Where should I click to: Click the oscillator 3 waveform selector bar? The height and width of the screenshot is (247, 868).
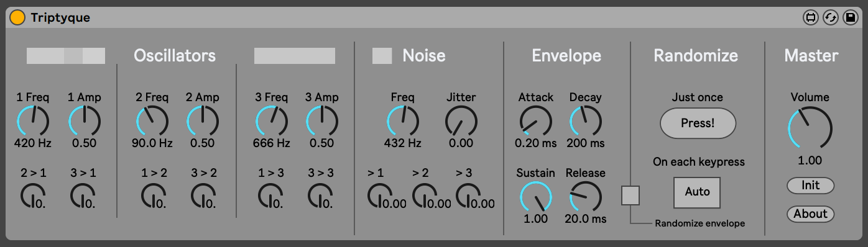coord(295,56)
